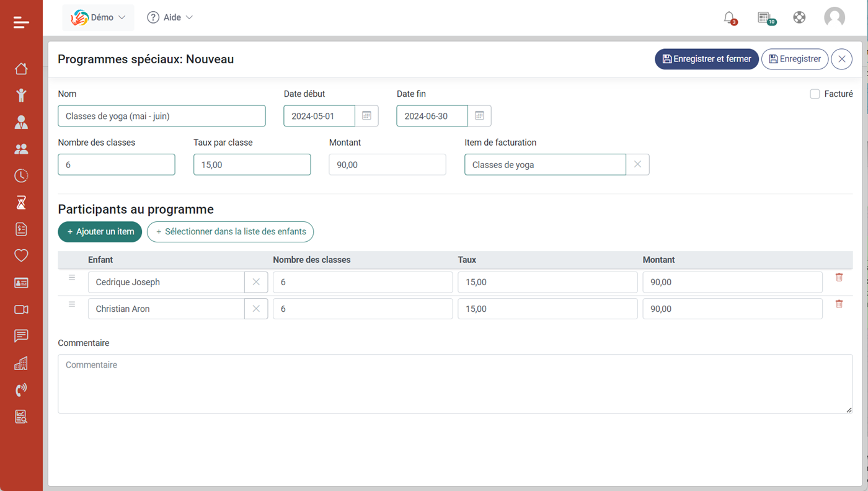
Task: Clear the Christian Aron child selection
Action: (256, 309)
